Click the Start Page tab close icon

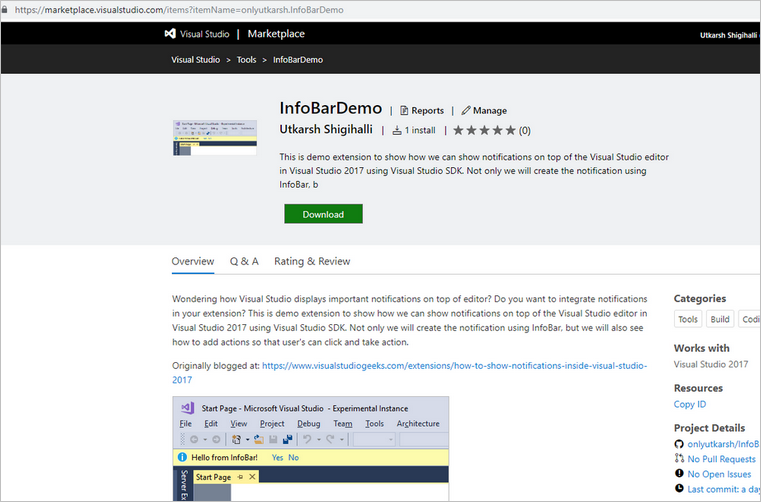[252, 477]
